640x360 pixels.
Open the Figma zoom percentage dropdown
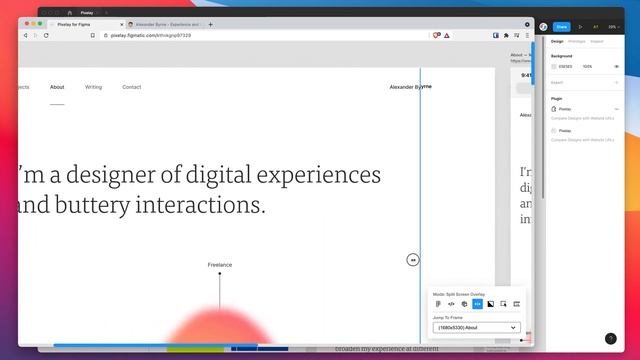pos(613,27)
